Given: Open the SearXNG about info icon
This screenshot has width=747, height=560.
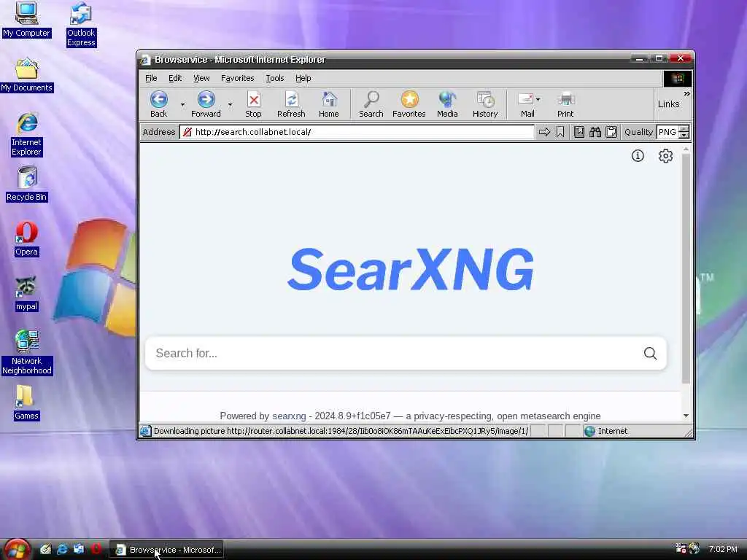Looking at the screenshot, I should pyautogui.click(x=638, y=156).
